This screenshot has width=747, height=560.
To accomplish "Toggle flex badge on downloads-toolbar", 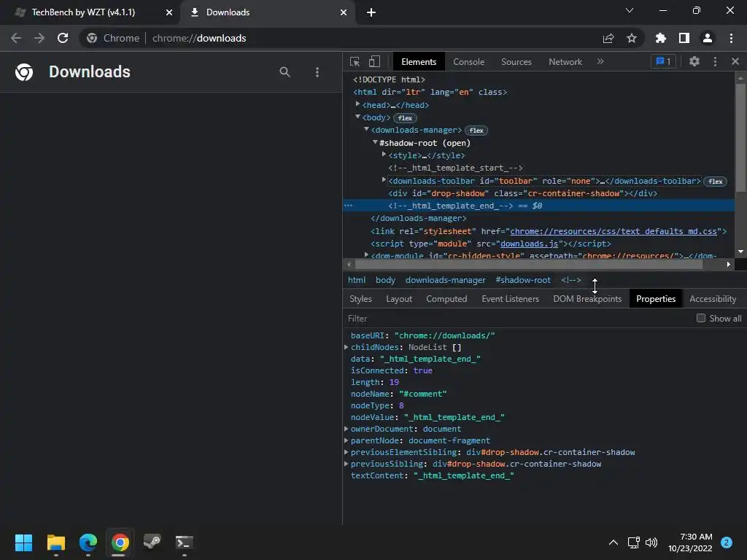I will coord(715,182).
